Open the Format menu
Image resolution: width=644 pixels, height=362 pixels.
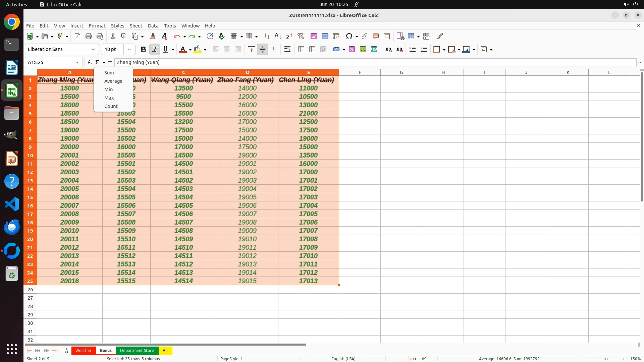97,26
